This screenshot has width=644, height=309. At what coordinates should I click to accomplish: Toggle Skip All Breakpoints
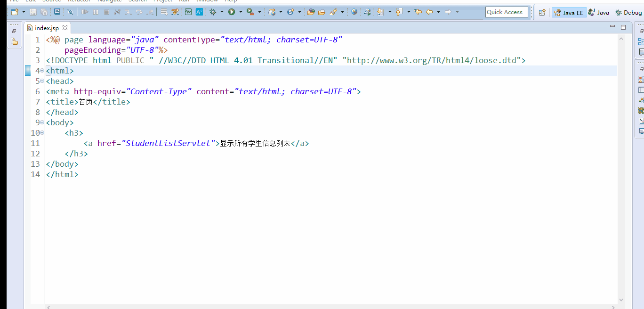pyautogui.click(x=70, y=12)
